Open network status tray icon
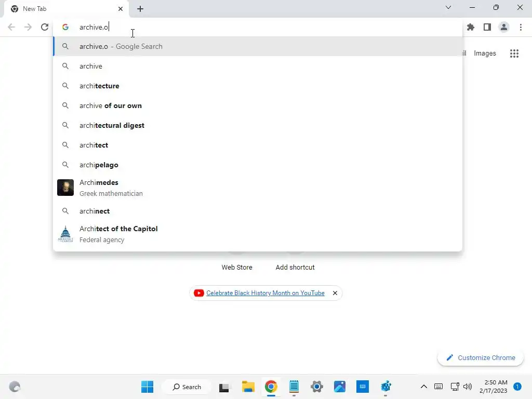This screenshot has height=399, width=532. pyautogui.click(x=455, y=387)
